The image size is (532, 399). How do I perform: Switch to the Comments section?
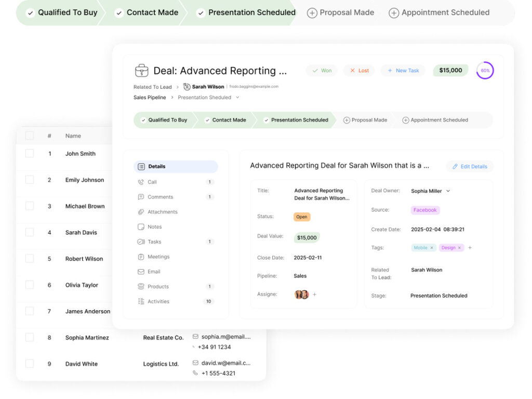pos(160,197)
